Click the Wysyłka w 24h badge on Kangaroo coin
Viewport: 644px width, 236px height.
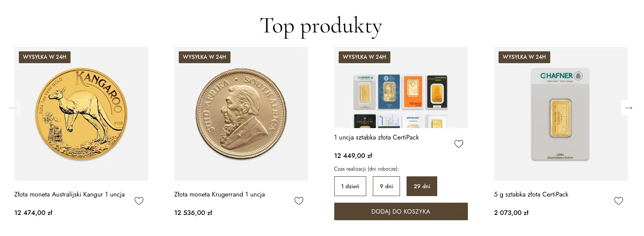pos(45,57)
